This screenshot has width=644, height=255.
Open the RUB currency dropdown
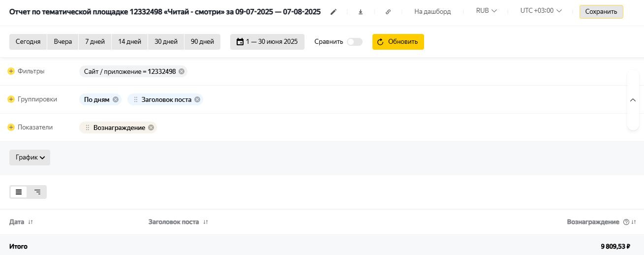[486, 11]
